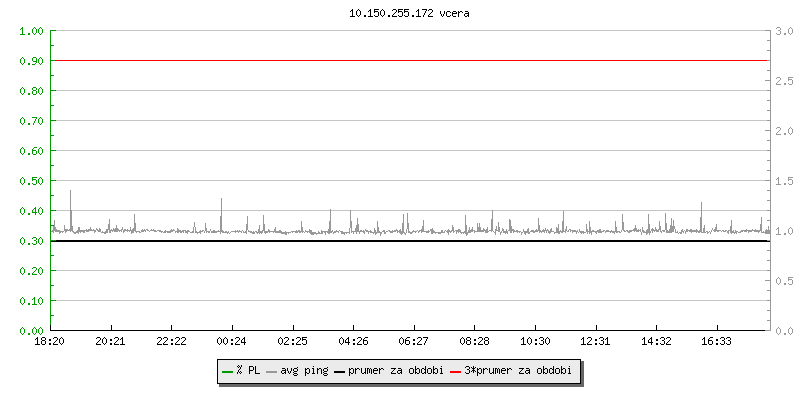The image size is (800, 400).
Task: Click the 3.0 value on right axis
Action: pos(784,31)
